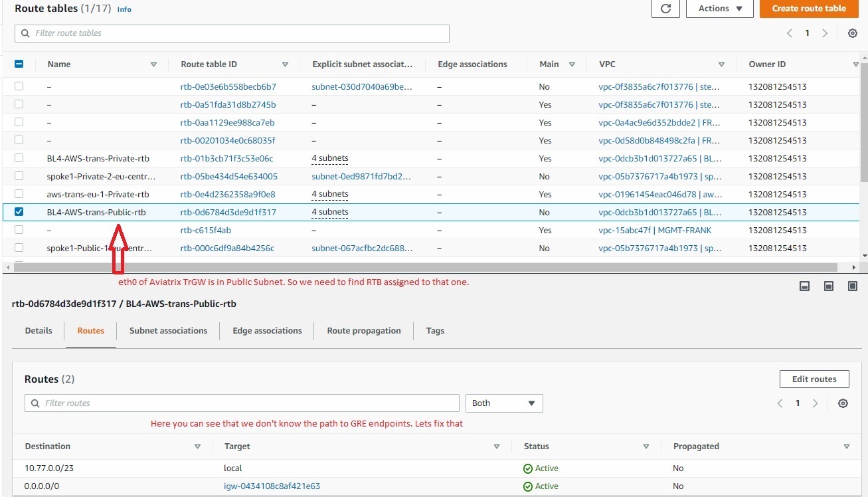Open vpc-15abc47f MGMT-FRANK link
Screen dimensions: 868x497
(655, 230)
